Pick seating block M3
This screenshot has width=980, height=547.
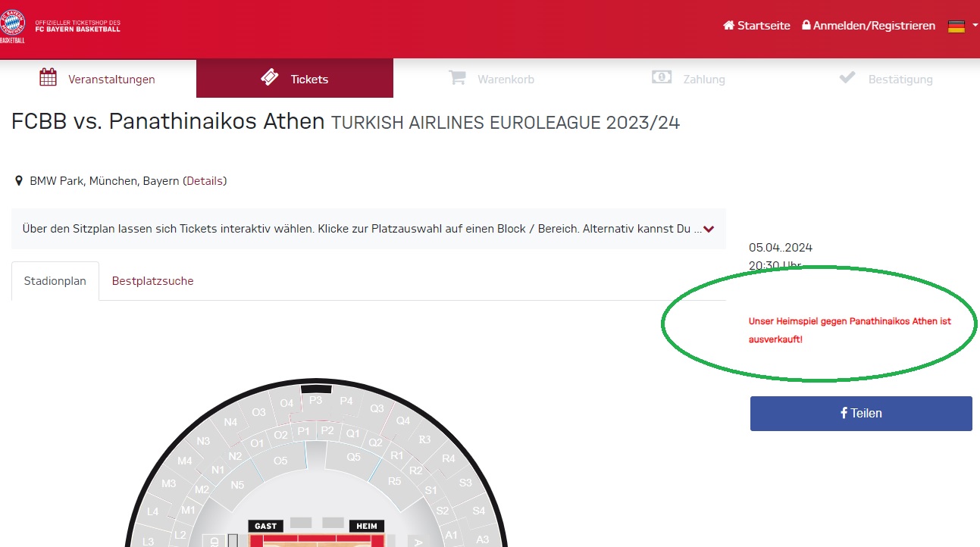(168, 483)
